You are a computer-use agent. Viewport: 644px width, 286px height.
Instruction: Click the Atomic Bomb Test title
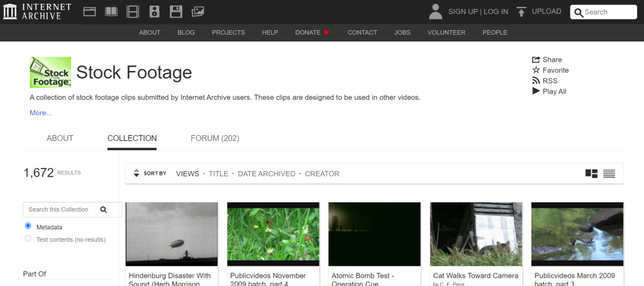point(363,279)
